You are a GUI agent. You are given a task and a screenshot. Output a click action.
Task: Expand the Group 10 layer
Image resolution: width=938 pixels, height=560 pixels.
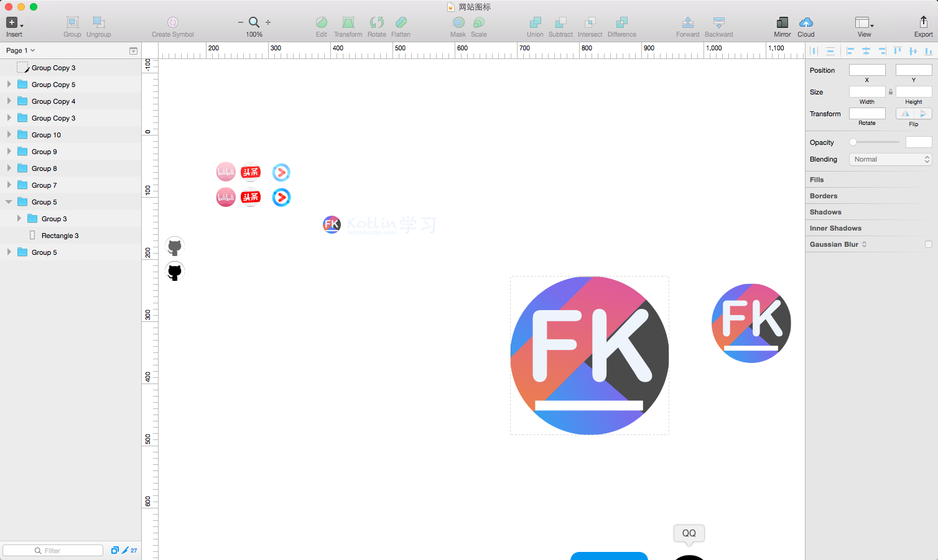tap(9, 134)
